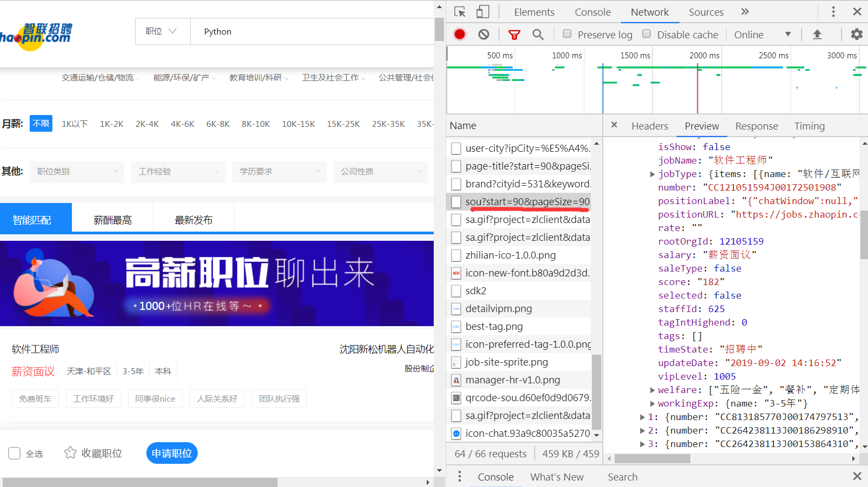Open the Headers tab of the request
The width and height of the screenshot is (868, 487).
coord(650,126)
